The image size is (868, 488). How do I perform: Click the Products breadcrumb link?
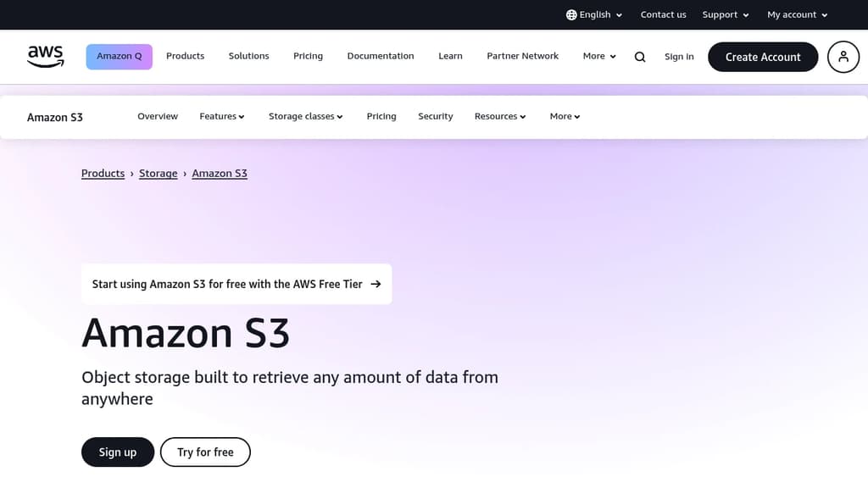click(x=103, y=173)
